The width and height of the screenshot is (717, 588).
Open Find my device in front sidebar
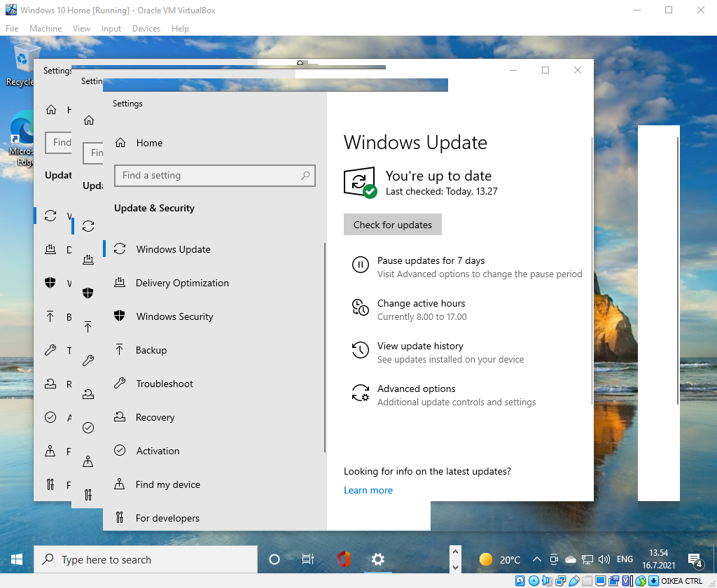[215, 484]
